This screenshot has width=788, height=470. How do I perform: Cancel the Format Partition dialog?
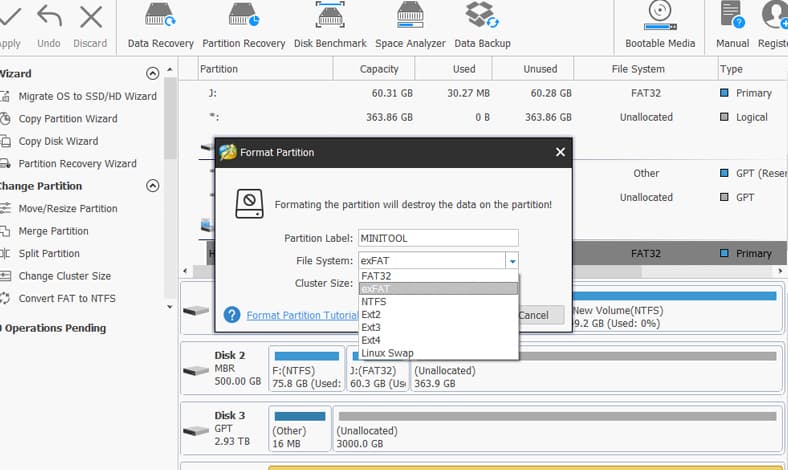click(x=541, y=315)
